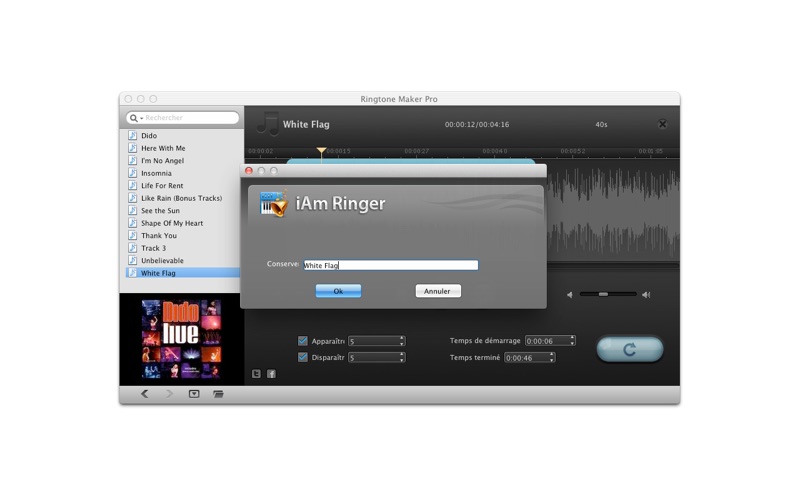Click the music file icon beside Track 3
The image size is (800, 500).
(x=133, y=248)
